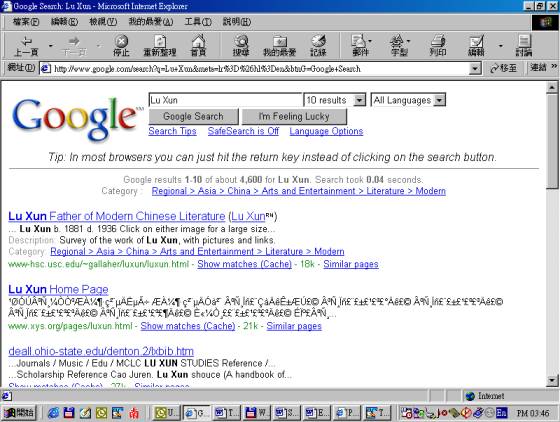
Task: Click the Windows logo throbber at top right
Action: (x=545, y=22)
